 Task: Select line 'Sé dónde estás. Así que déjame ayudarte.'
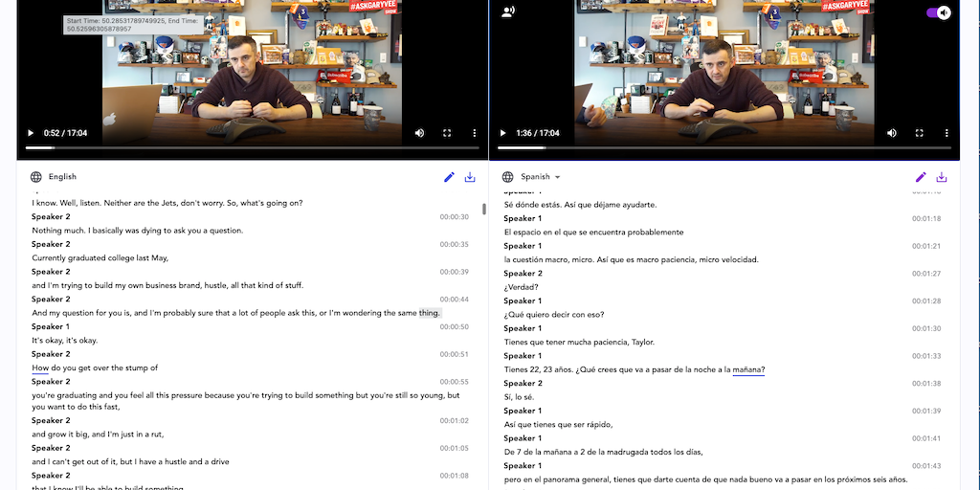point(581,205)
